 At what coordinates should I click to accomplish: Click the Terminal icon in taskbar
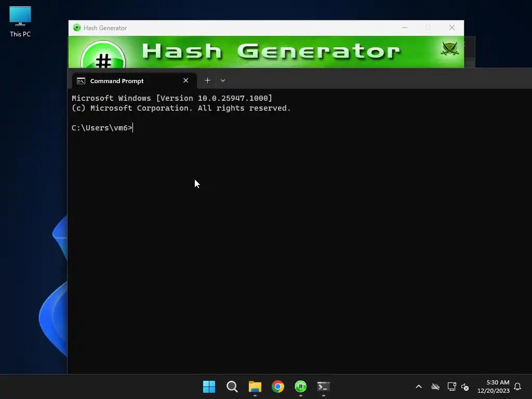click(x=324, y=387)
